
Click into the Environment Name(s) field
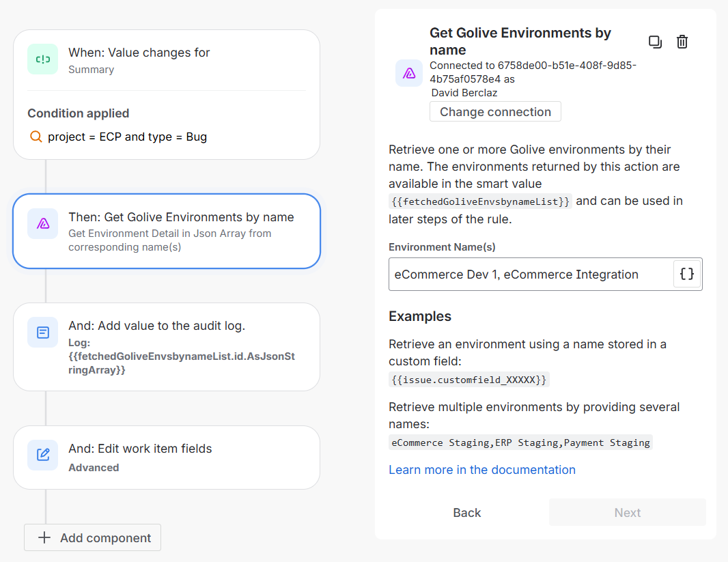pos(529,274)
